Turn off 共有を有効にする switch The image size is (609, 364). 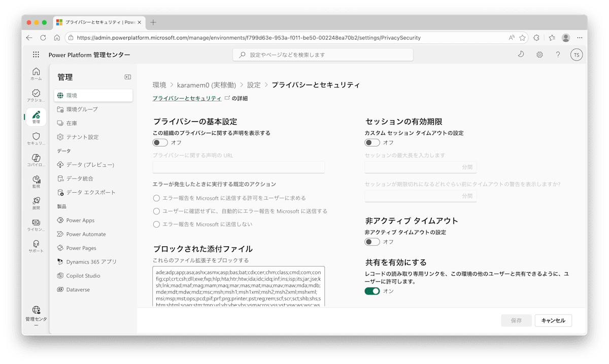372,291
